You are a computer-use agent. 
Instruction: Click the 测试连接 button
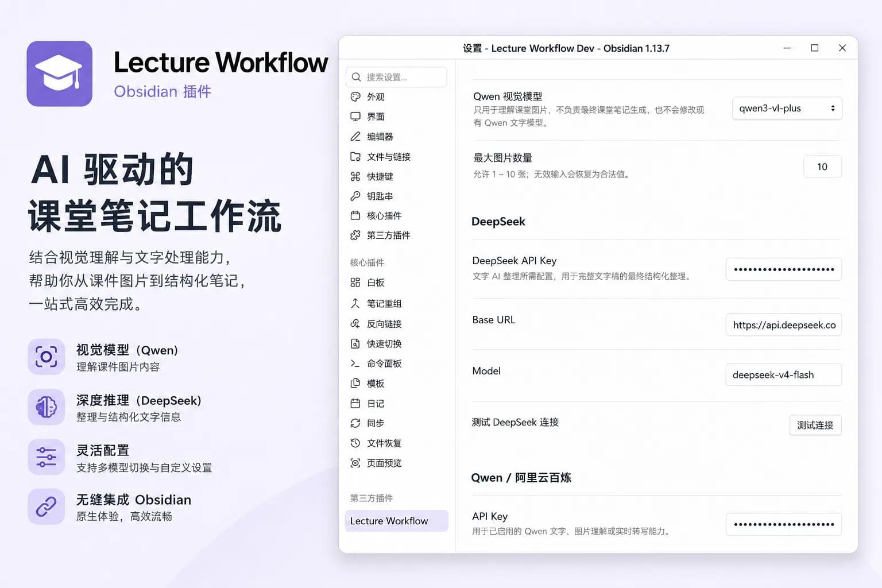click(815, 425)
